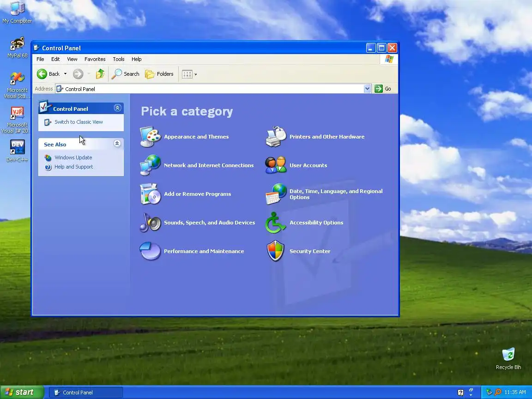The width and height of the screenshot is (532, 399).
Task: Click the User Accounts people icon
Action: (x=276, y=165)
